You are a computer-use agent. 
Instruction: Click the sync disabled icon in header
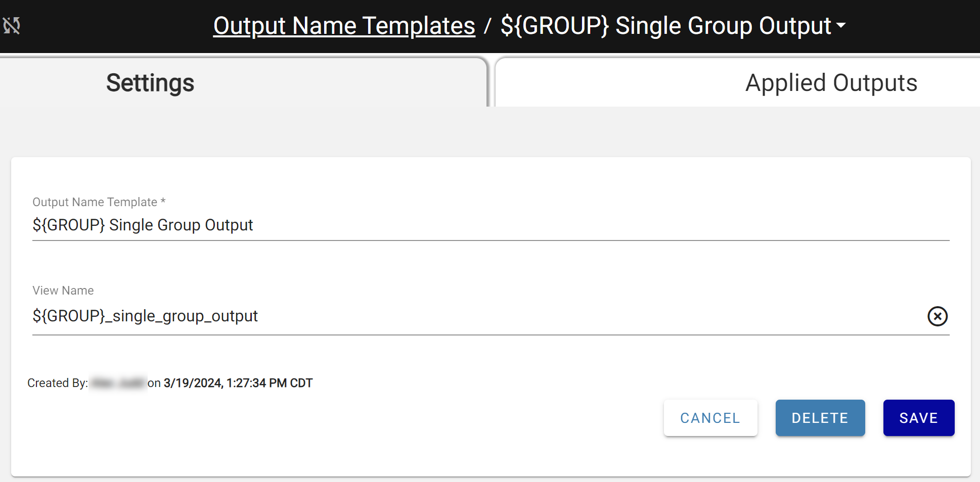tap(12, 25)
